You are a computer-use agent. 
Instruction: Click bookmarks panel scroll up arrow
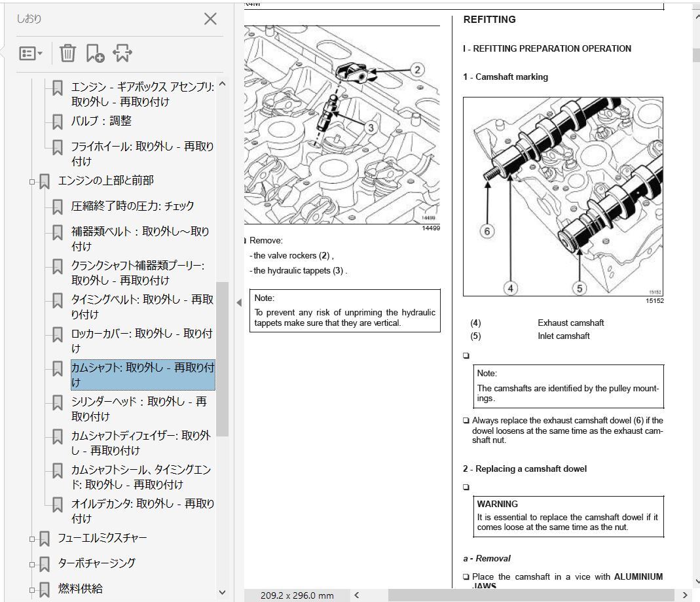click(x=223, y=84)
